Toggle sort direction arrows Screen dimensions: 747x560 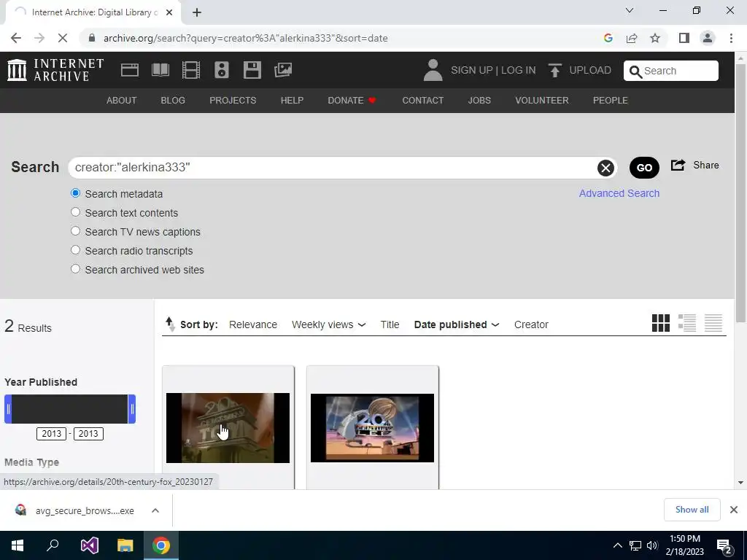click(170, 324)
